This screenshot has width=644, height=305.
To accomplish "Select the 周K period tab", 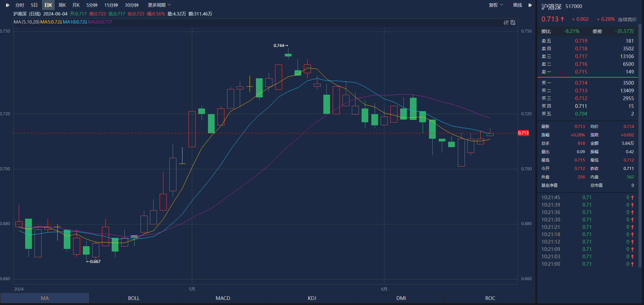I will coord(62,5).
